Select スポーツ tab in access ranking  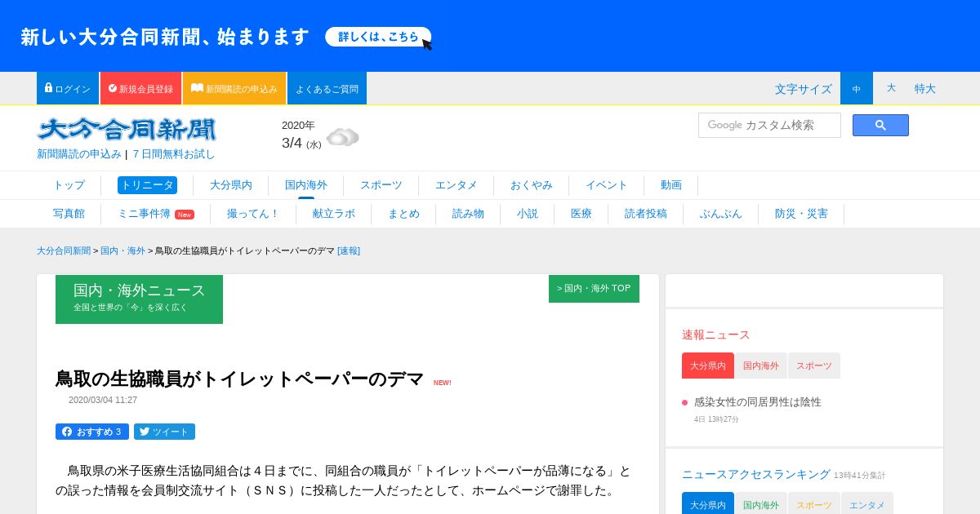click(x=814, y=504)
